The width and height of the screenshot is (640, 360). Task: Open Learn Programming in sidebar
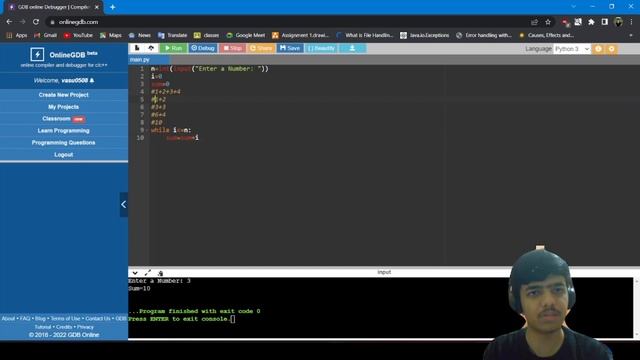pos(64,131)
